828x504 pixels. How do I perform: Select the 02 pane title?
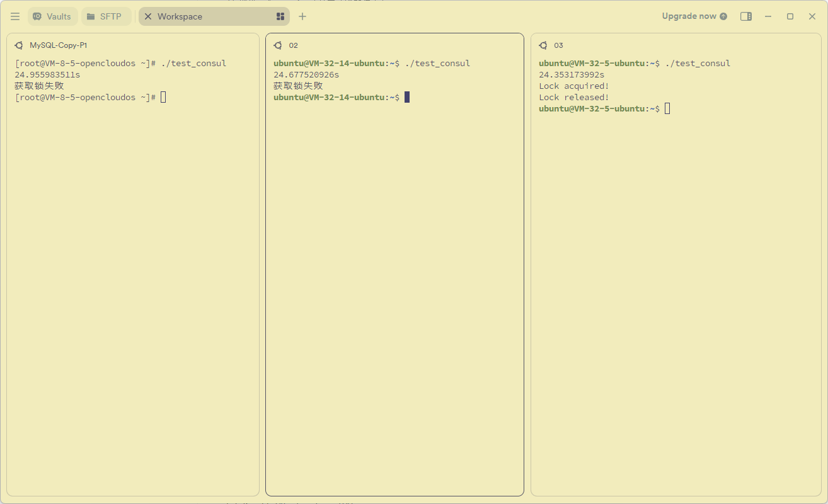coord(294,45)
